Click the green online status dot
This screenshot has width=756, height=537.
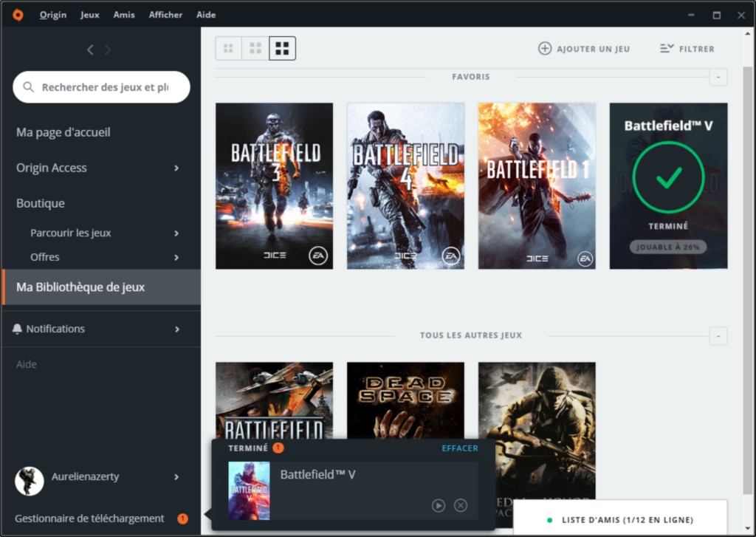(549, 520)
